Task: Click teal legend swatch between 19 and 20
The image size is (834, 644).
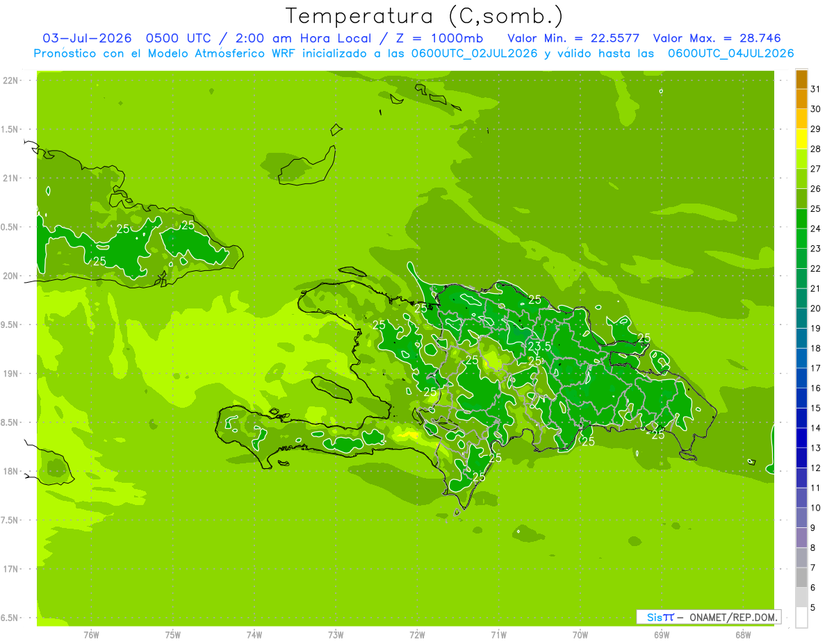Action: pos(801,318)
